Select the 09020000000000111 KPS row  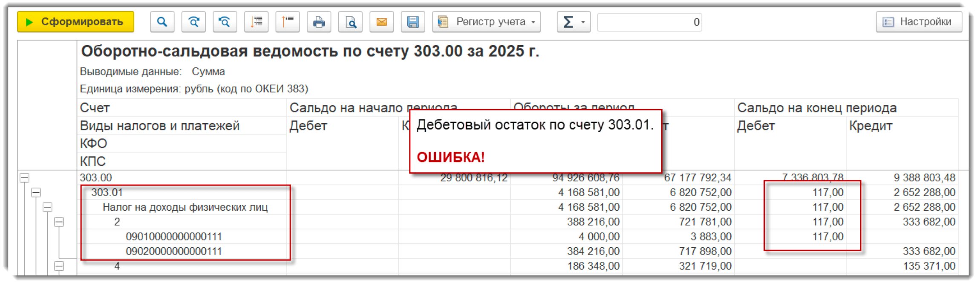click(x=174, y=251)
